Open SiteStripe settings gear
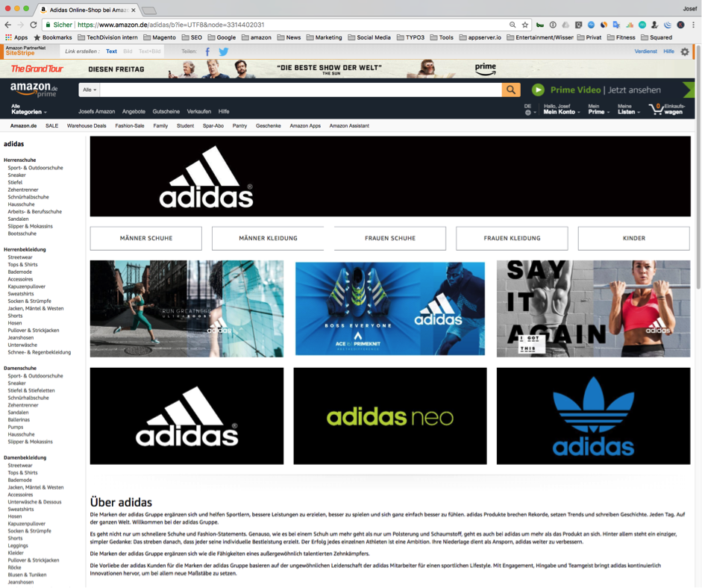702x588 pixels. point(685,52)
